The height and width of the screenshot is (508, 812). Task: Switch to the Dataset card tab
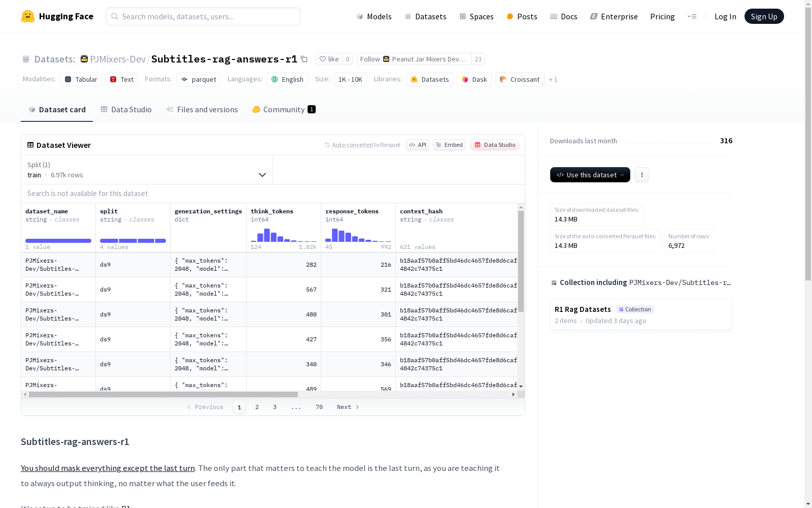(x=57, y=110)
